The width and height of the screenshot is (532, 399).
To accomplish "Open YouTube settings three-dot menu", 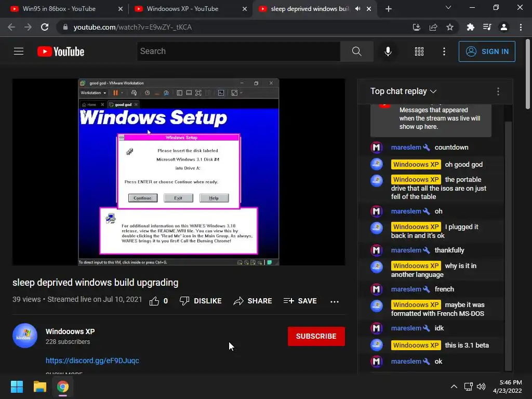I will [444, 51].
